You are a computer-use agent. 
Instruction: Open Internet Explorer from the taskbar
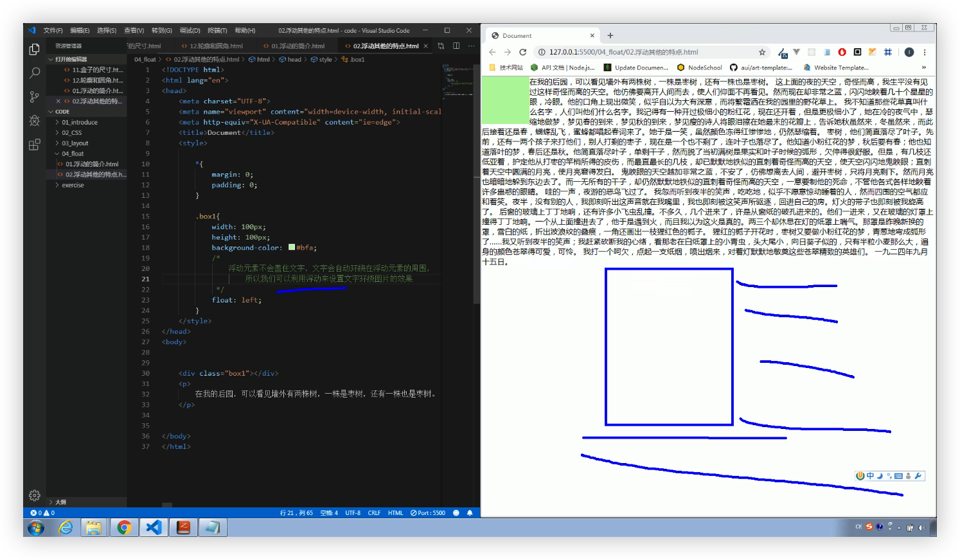(66, 528)
